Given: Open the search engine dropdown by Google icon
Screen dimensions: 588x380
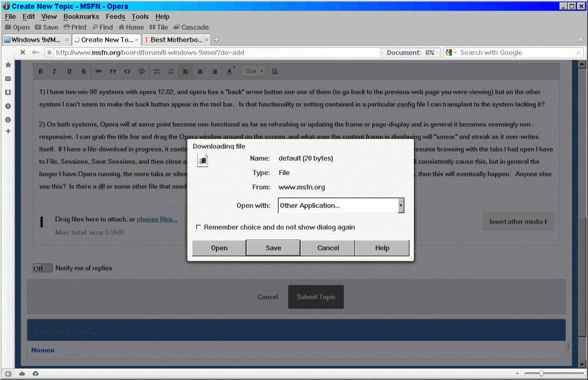Looking at the screenshot, I should pos(450,52).
